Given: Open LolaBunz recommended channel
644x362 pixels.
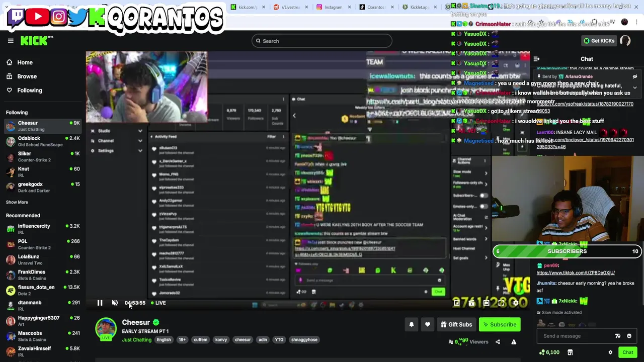Looking at the screenshot, I should (x=43, y=259).
